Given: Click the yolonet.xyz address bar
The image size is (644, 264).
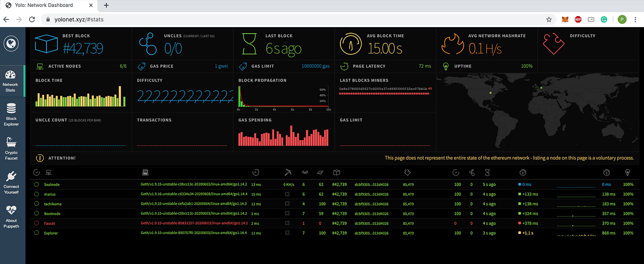Looking at the screenshot, I should click(294, 20).
